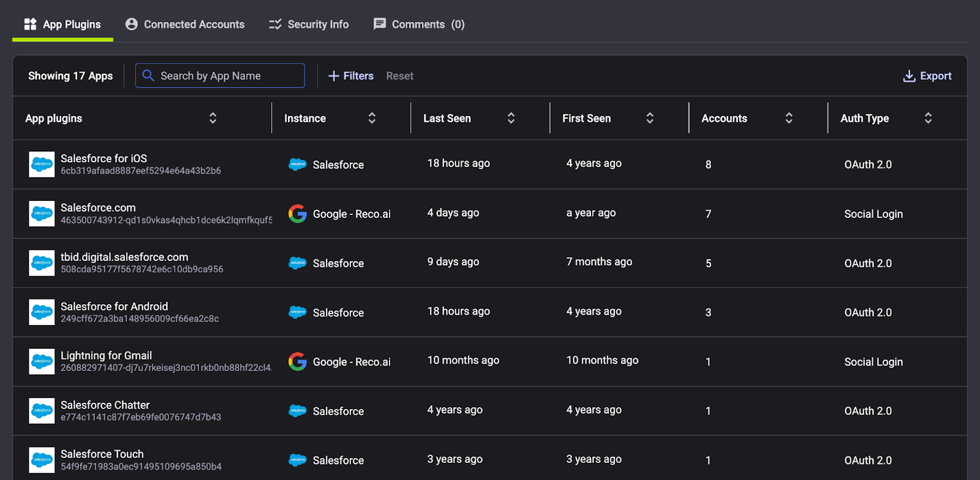Click the Filters plus icon

[334, 76]
